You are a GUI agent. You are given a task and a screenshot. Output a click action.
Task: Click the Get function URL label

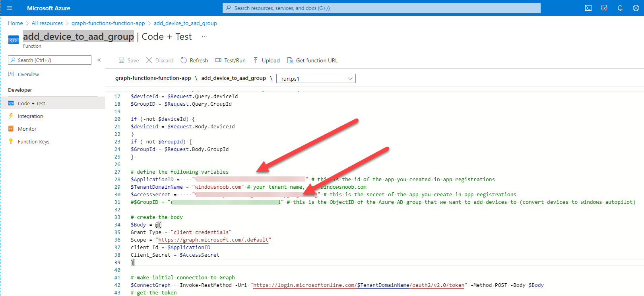pyautogui.click(x=317, y=60)
